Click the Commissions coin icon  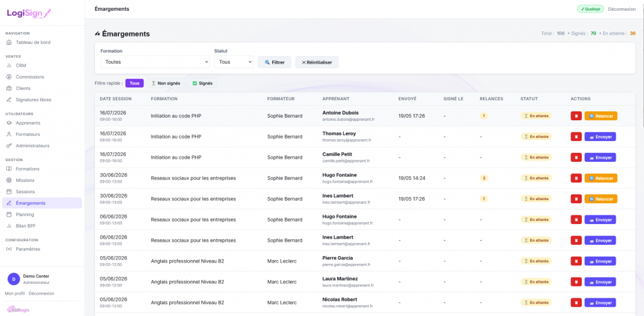coord(9,77)
